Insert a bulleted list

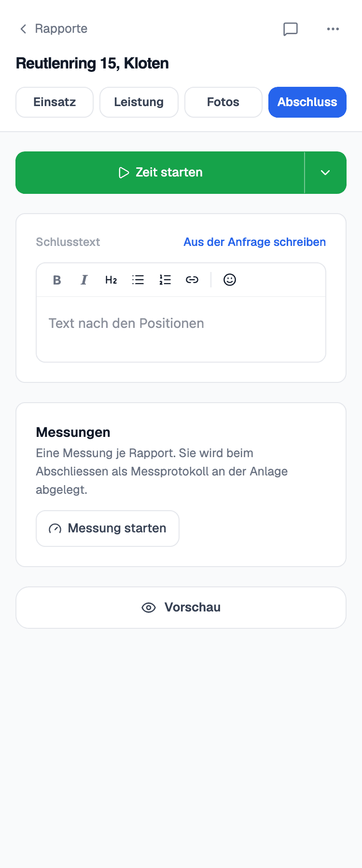138,280
